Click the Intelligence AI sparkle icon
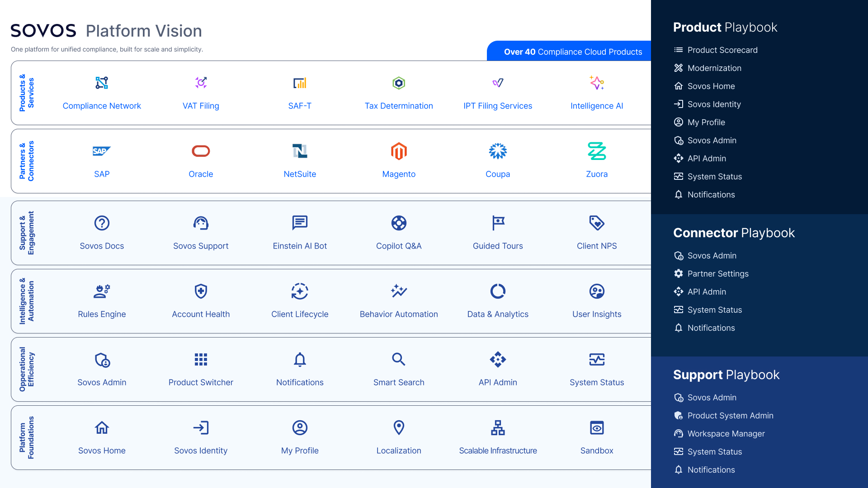 point(597,83)
